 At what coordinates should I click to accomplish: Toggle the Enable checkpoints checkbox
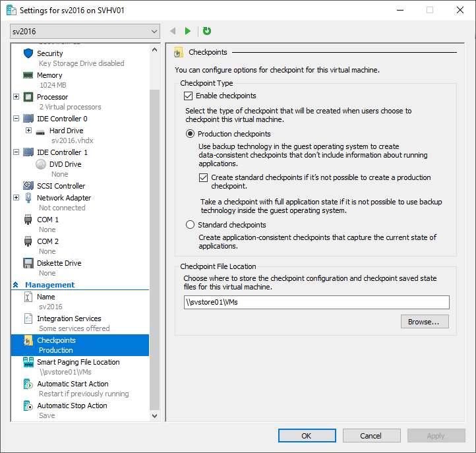188,96
